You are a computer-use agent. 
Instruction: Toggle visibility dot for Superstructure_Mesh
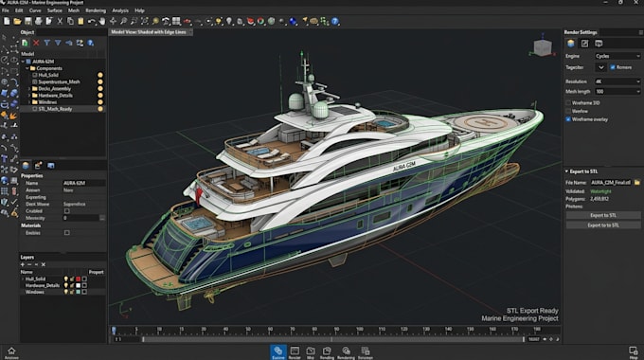pyautogui.click(x=99, y=81)
